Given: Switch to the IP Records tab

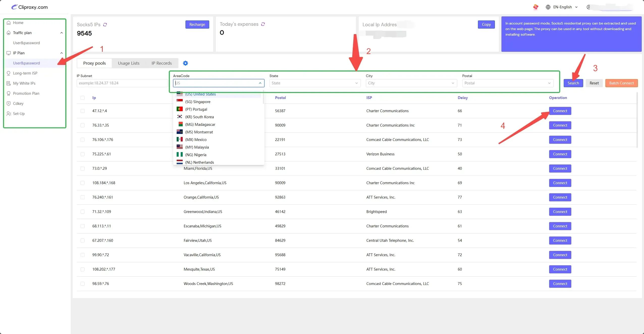Looking at the screenshot, I should pyautogui.click(x=162, y=63).
